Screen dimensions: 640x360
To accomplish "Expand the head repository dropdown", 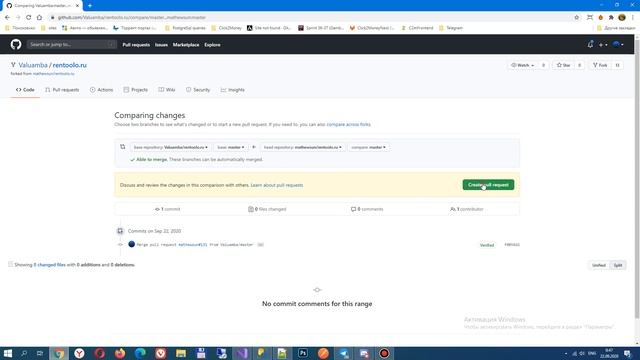I will (x=302, y=147).
